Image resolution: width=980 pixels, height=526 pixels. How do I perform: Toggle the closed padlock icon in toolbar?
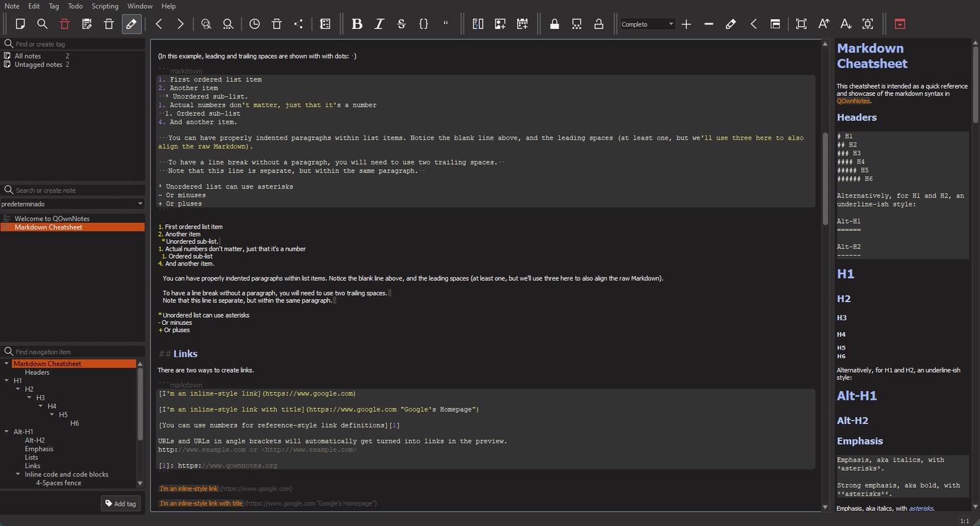point(554,24)
